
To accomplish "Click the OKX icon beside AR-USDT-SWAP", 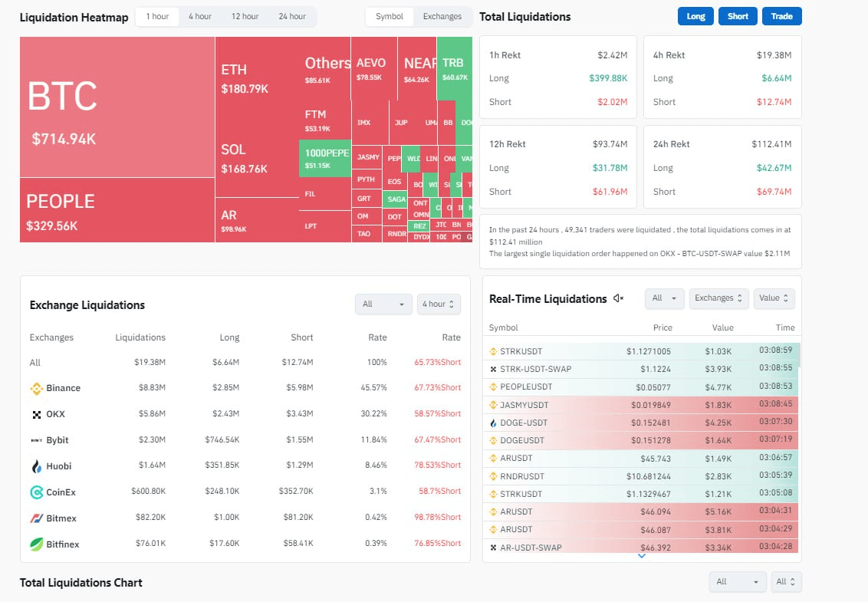I will [493, 548].
